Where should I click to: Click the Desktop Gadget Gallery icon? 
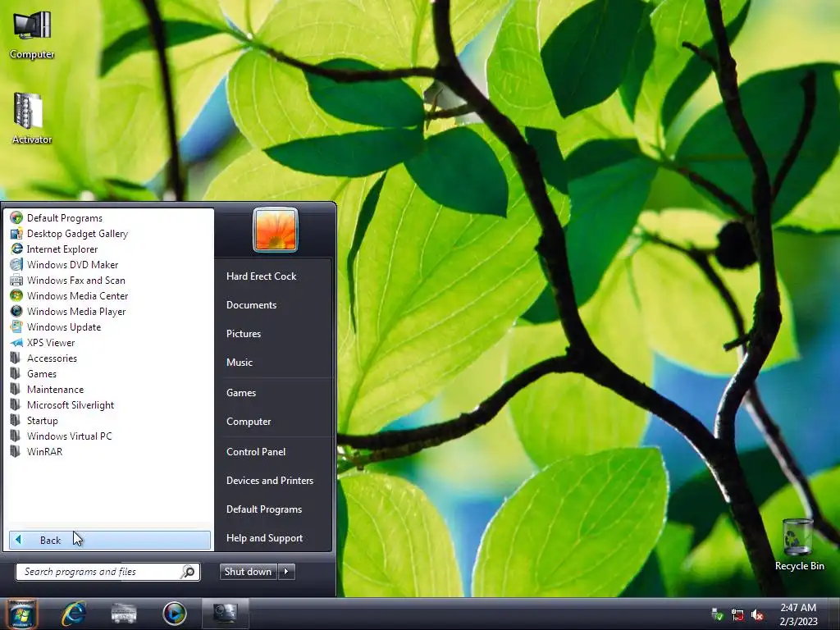(x=16, y=233)
